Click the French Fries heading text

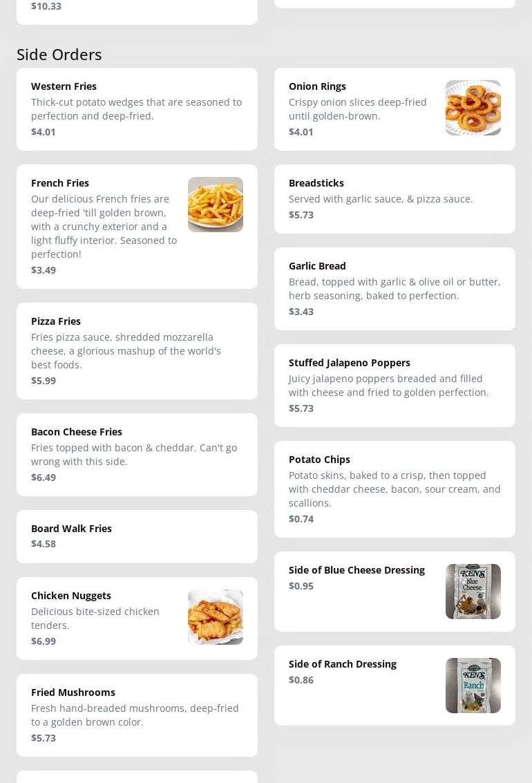coord(60,183)
